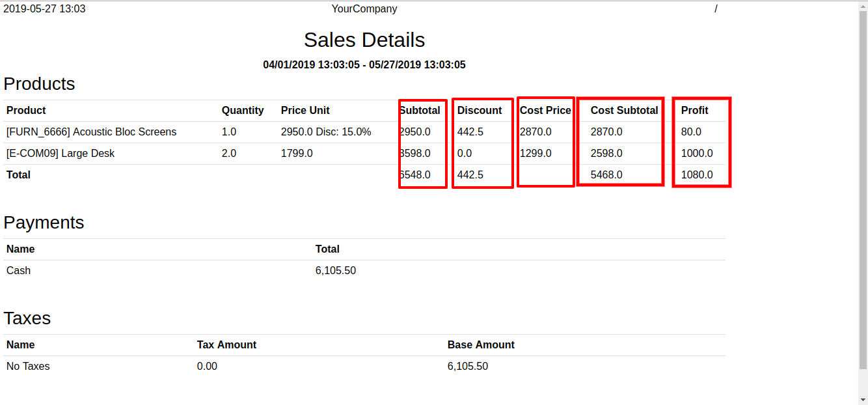
Task: Click the Price Unit column header
Action: (305, 111)
